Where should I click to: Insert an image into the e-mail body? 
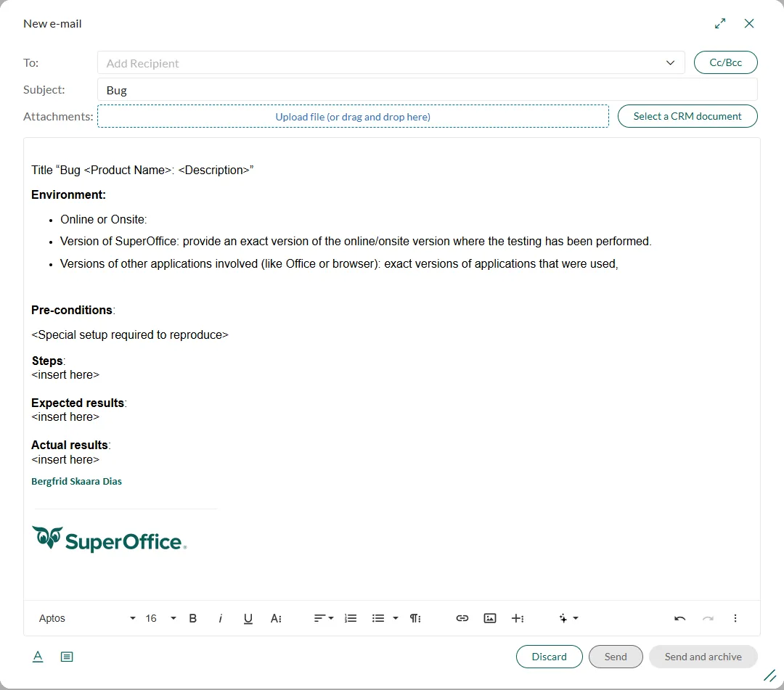(x=490, y=618)
